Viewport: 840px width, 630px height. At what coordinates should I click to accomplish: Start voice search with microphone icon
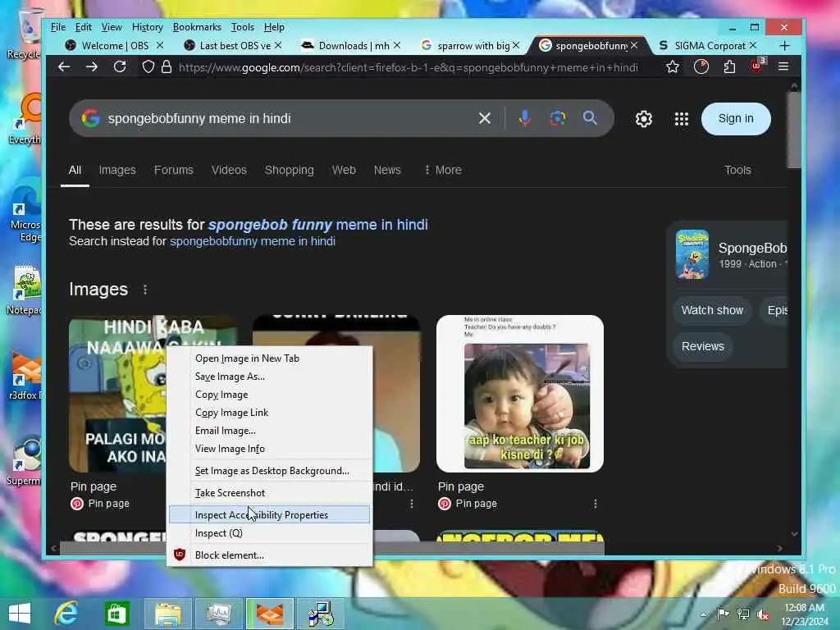[x=524, y=118]
